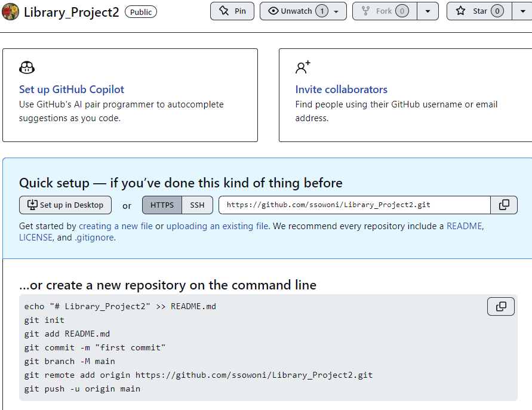Viewport: 532px width, 410px height.
Task: Open the Set up GitHub Copilot link
Action: point(72,89)
